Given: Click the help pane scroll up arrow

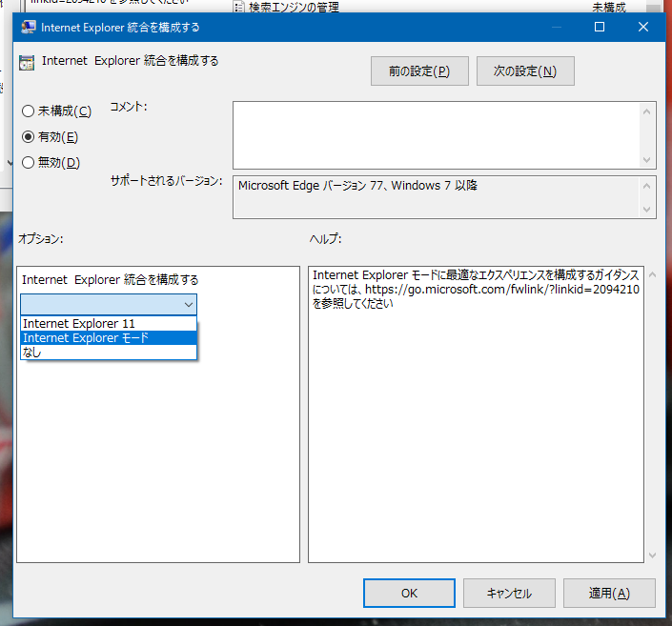Looking at the screenshot, I should click(x=652, y=274).
